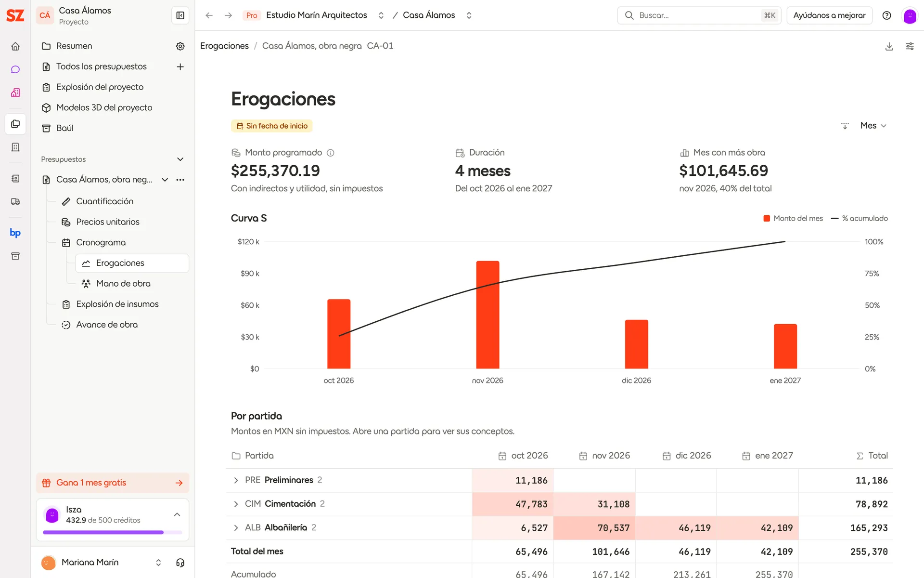Screen dimensions: 924x578
Task: Collapse the Presupuestos section
Action: point(180,159)
